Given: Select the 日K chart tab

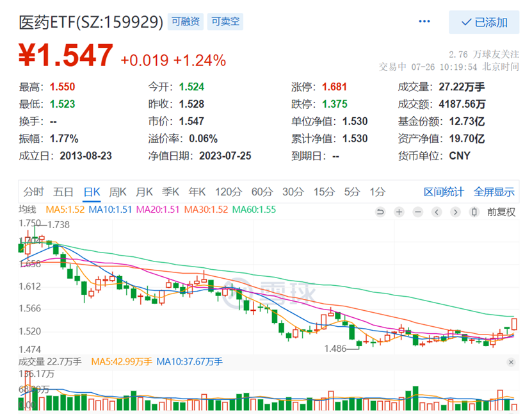Looking at the screenshot, I should coord(92,192).
